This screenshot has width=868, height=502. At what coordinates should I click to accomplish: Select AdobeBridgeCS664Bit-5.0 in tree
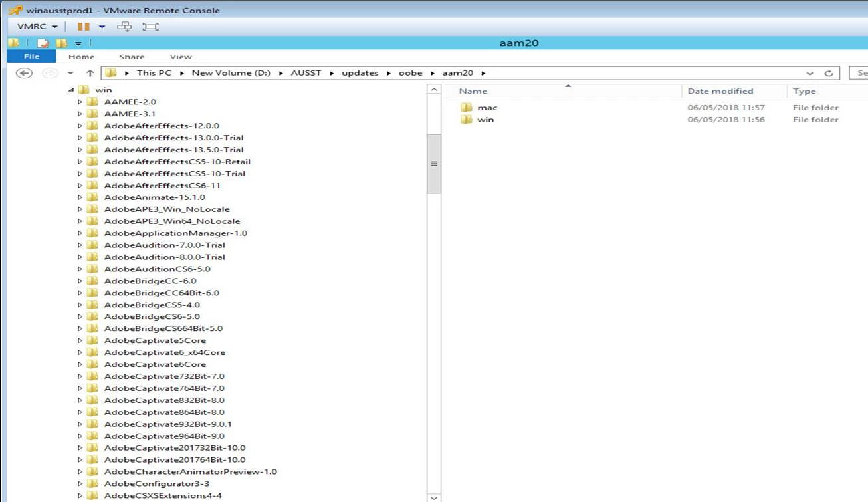click(163, 328)
